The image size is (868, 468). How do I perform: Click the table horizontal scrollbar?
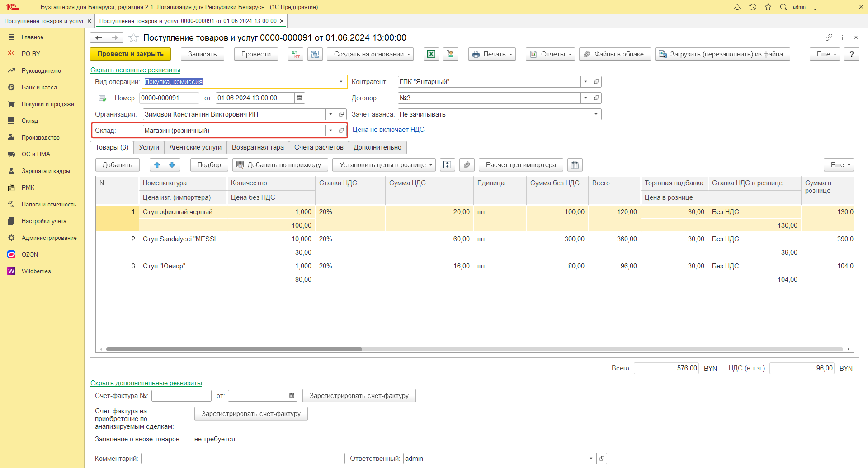(234, 349)
